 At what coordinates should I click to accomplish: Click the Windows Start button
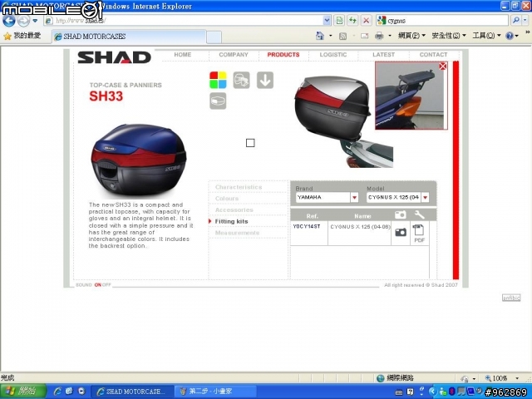(x=23, y=392)
